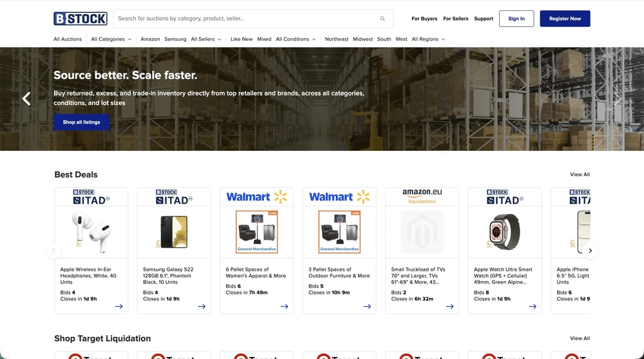644x359 pixels.
Task: Open the Samsung Galaxy S22 128GB title
Action: point(168,275)
